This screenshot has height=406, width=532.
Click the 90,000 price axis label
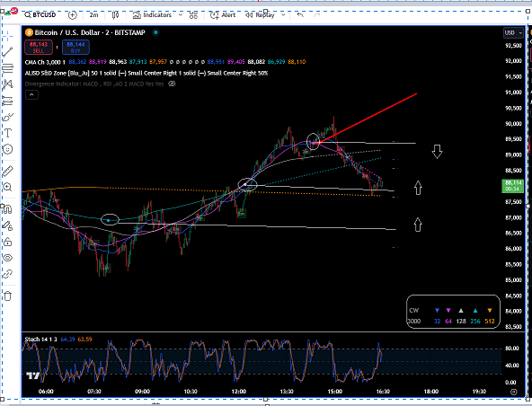click(x=513, y=124)
